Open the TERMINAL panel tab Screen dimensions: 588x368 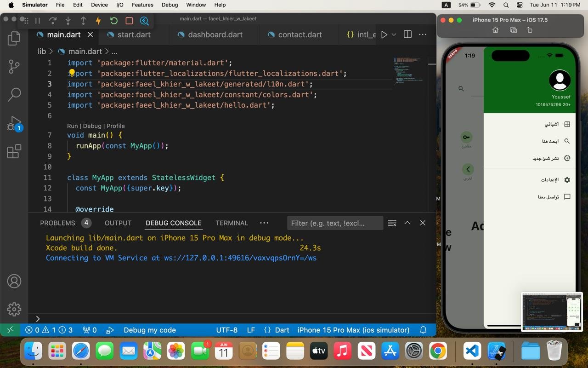(x=232, y=223)
